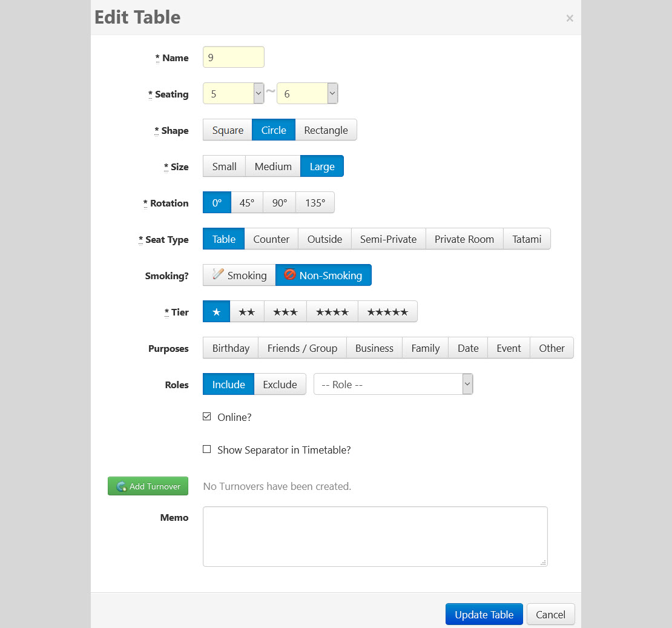Toggle Business purpose

tap(374, 348)
